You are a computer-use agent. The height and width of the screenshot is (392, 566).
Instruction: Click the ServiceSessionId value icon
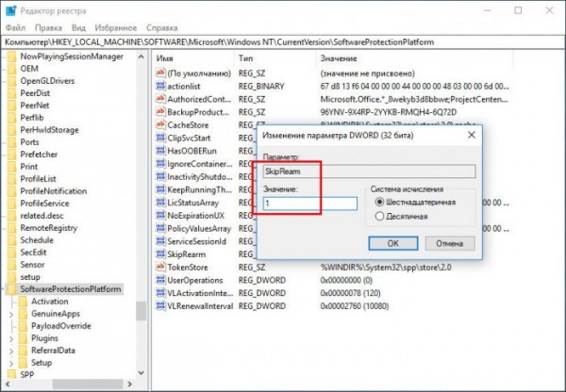pyautogui.click(x=160, y=241)
